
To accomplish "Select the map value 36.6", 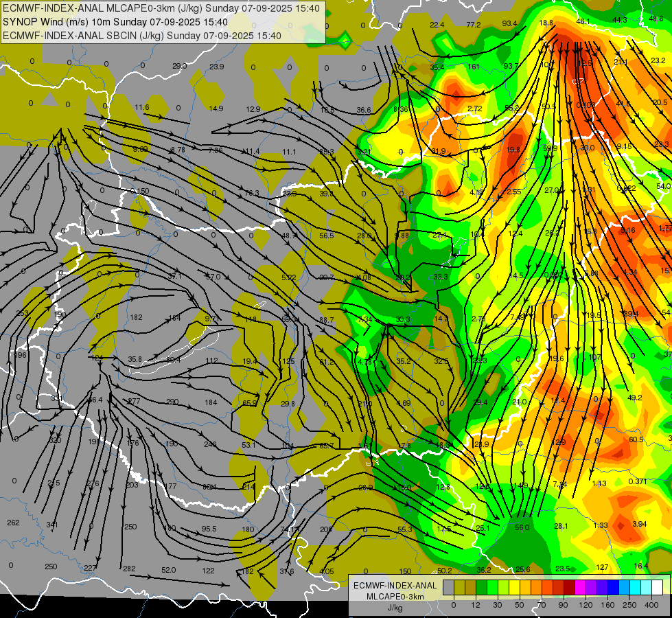I will coord(363,111).
